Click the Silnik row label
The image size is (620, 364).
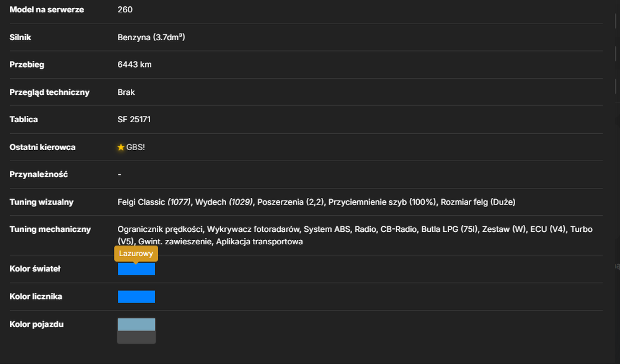[x=20, y=37]
